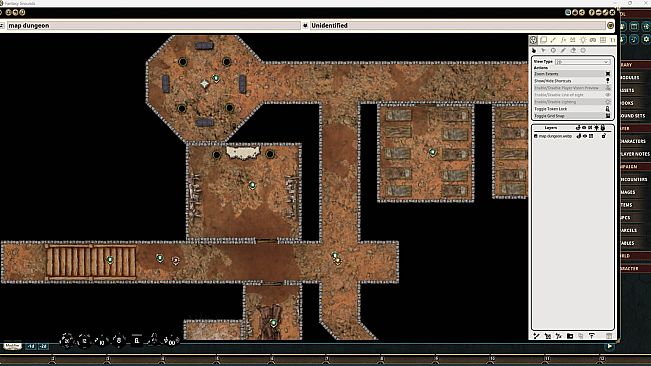Open settings gear icon in sidebar
This screenshot has width=651, height=366.
point(646,39)
